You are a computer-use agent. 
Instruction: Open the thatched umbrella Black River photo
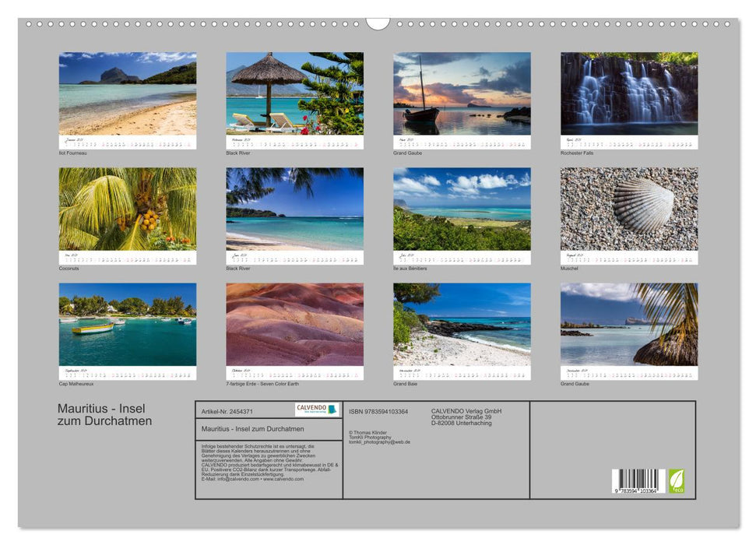[x=294, y=93]
